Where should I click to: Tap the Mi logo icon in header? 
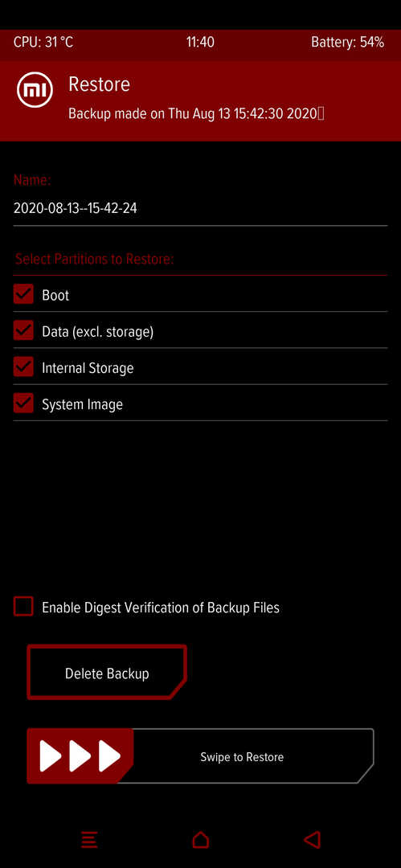[35, 90]
